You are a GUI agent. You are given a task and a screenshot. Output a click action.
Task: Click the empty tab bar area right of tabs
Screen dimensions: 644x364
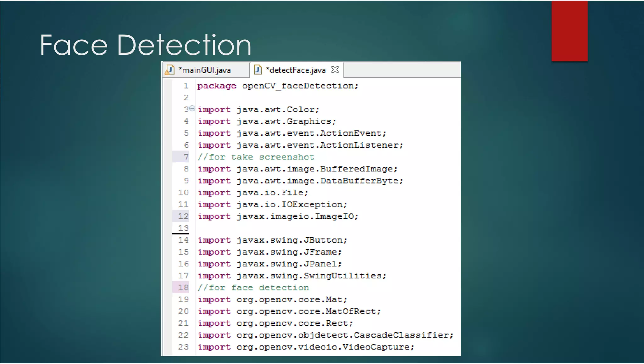[x=402, y=70]
